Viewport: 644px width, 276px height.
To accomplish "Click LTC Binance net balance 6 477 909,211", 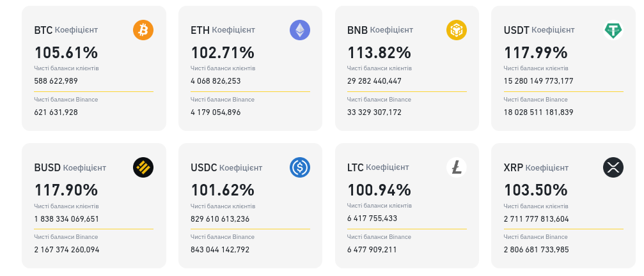I will pyautogui.click(x=372, y=250).
